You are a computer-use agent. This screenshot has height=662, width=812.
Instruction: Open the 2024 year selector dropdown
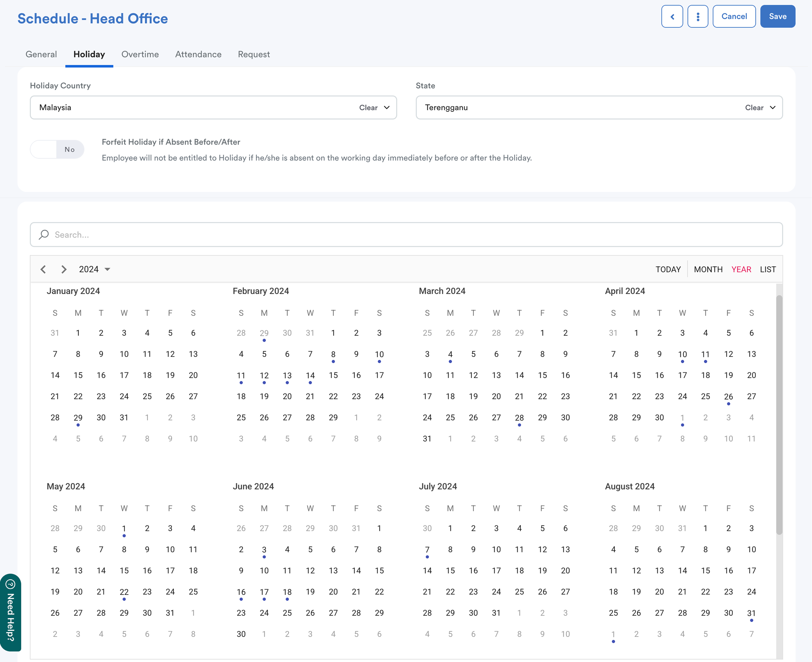[x=94, y=269]
